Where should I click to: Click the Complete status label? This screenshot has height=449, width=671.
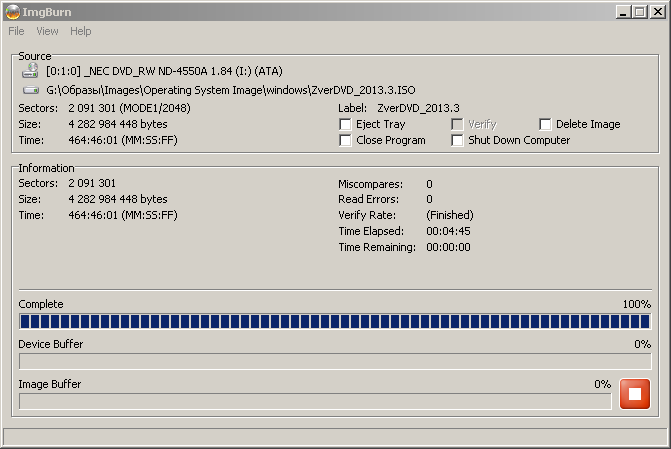[x=41, y=304]
